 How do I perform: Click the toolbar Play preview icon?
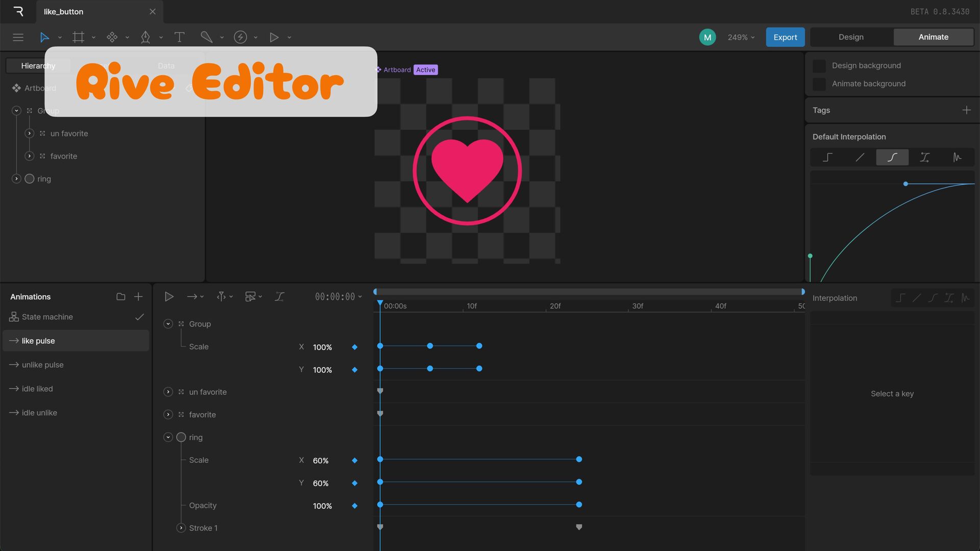click(274, 37)
